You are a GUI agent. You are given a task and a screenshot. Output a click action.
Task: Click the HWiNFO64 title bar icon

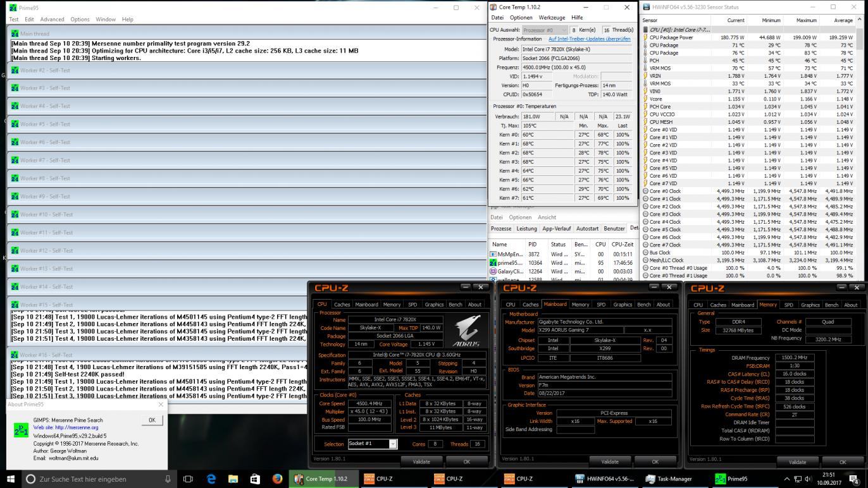pyautogui.click(x=646, y=7)
